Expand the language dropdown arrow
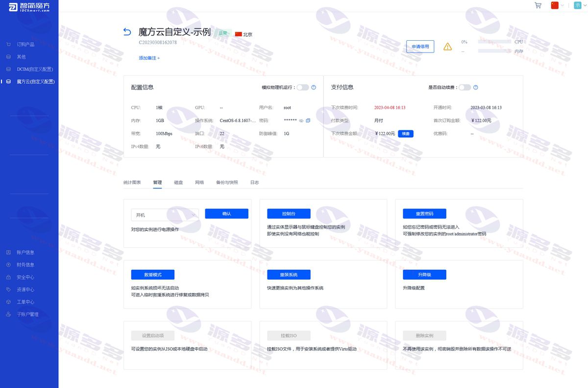Screen dimensions: 588x388 pos(562,6)
